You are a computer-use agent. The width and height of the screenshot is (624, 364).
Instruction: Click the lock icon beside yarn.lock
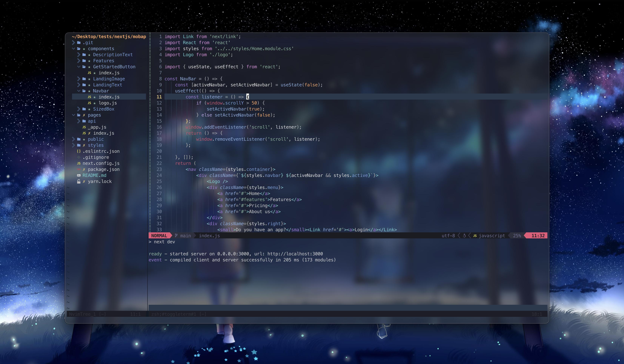(x=79, y=181)
